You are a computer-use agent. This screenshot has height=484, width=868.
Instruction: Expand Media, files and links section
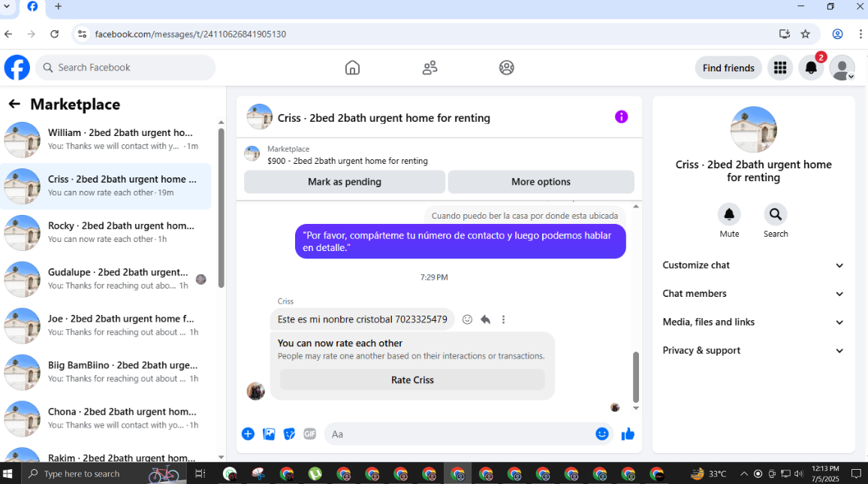click(x=753, y=322)
